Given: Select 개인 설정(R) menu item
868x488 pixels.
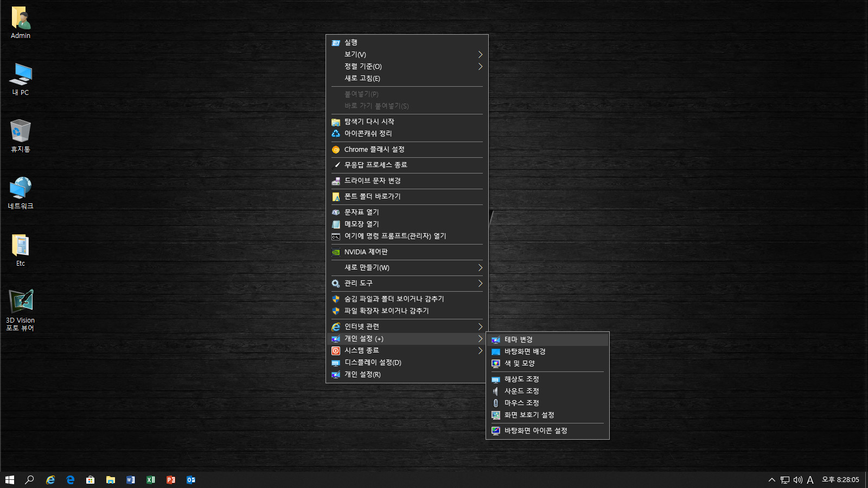Looking at the screenshot, I should point(407,374).
